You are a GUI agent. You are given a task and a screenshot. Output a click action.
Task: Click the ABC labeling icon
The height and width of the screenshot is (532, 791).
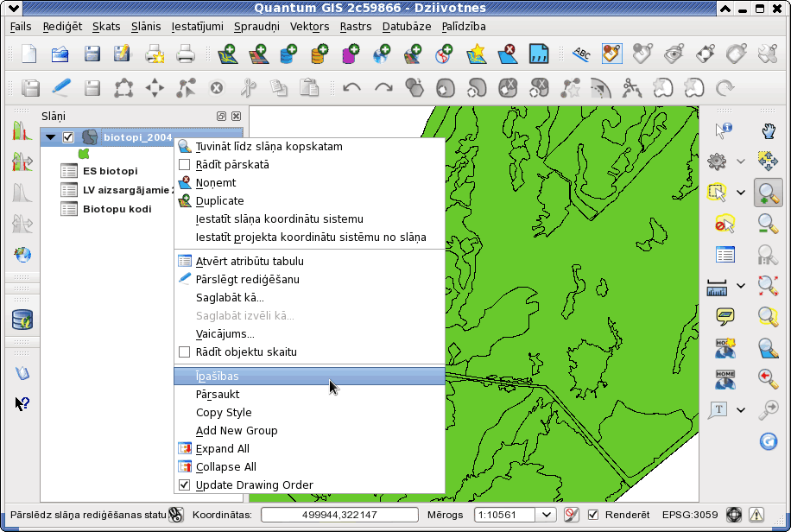click(582, 54)
